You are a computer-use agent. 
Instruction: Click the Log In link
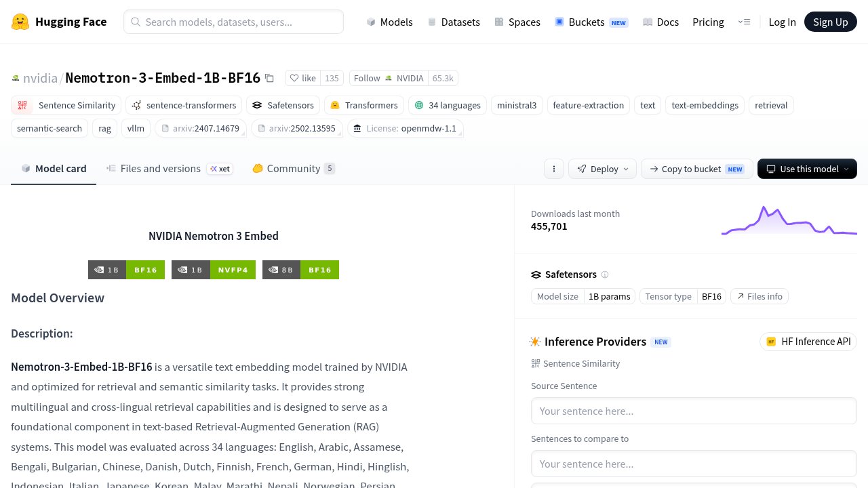coord(782,22)
